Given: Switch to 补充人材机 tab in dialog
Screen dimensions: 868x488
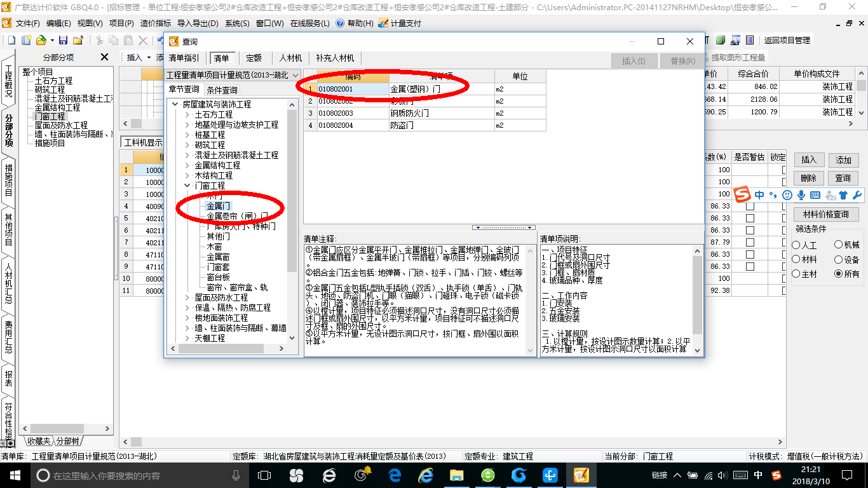Looking at the screenshot, I should tap(335, 58).
